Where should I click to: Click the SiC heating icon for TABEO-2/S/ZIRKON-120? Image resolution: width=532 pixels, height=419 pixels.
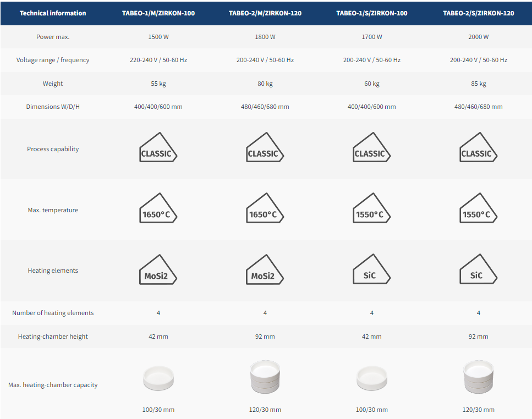[x=479, y=269]
